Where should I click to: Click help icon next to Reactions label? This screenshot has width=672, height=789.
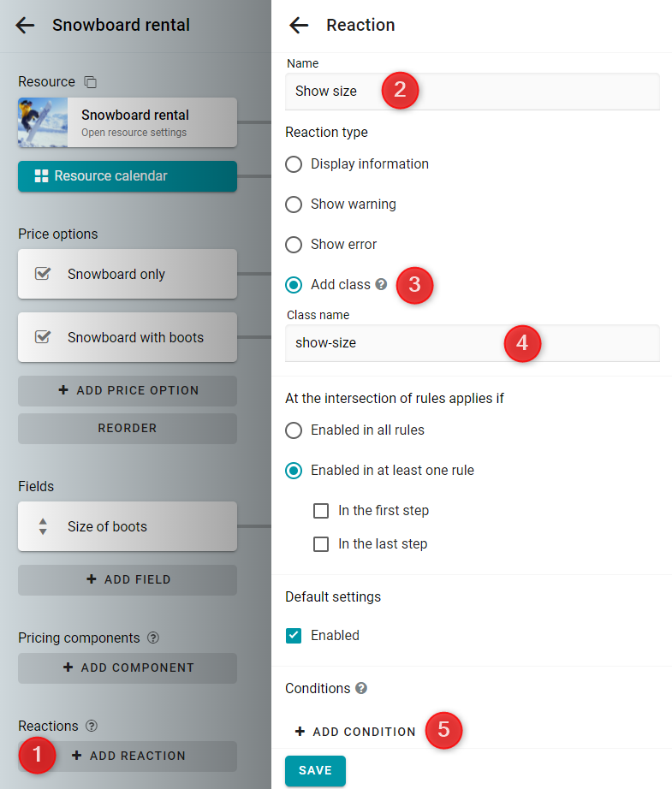(91, 726)
